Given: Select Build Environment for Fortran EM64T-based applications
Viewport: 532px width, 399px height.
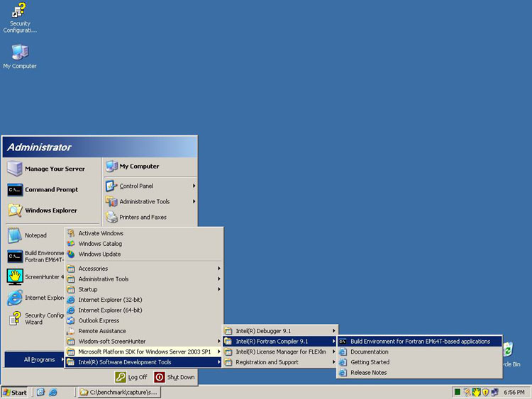Looking at the screenshot, I should point(419,342).
